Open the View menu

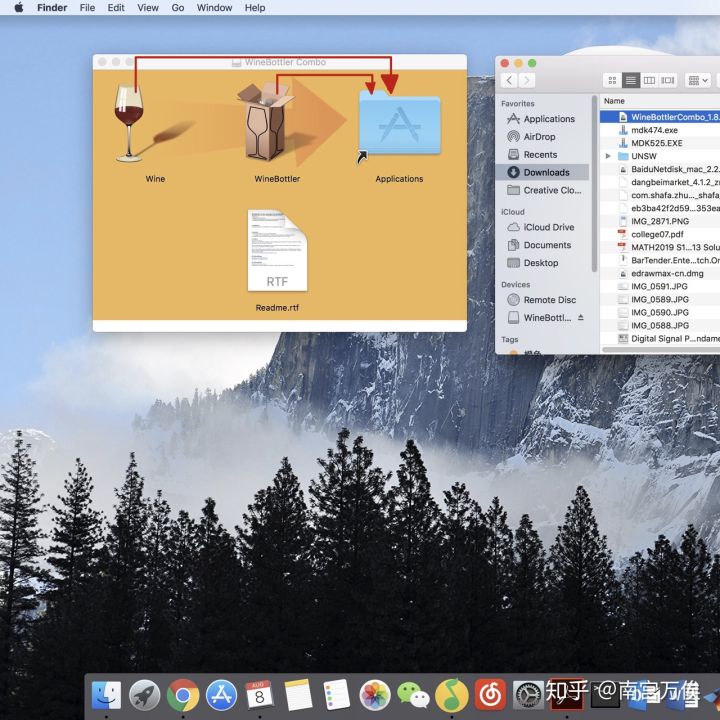tap(148, 8)
